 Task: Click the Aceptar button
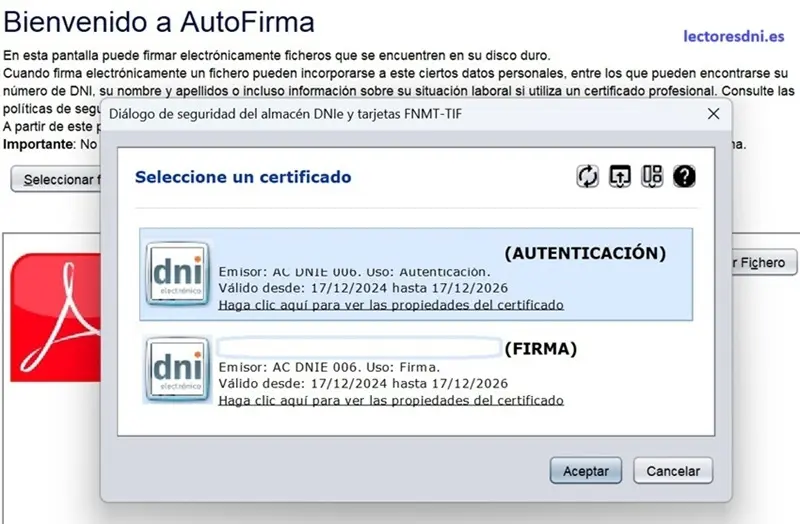(586, 470)
